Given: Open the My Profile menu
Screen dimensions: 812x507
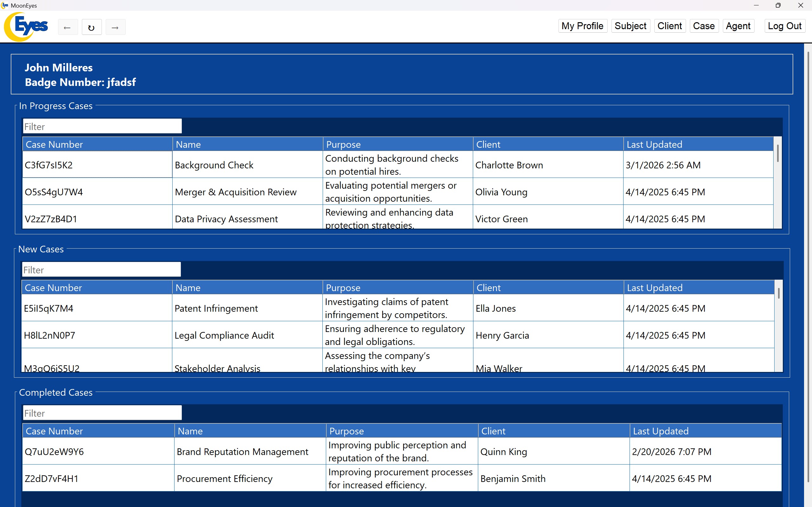Looking at the screenshot, I should [582, 26].
